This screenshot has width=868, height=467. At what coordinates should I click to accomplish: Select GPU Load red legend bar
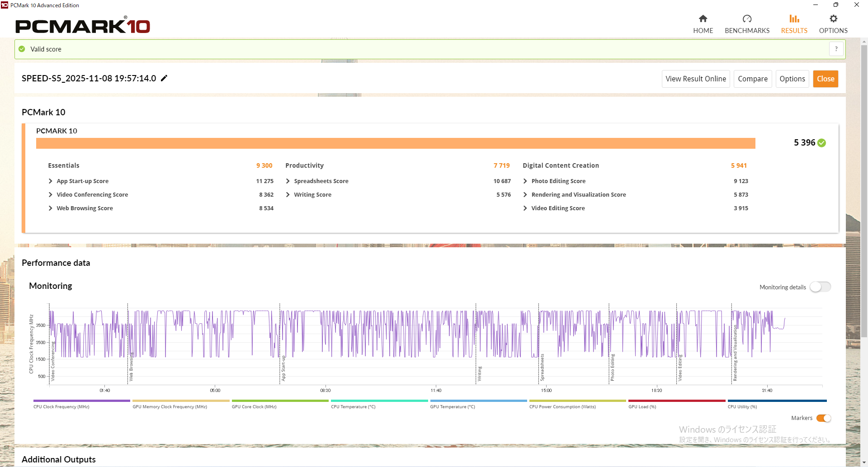pos(676,401)
